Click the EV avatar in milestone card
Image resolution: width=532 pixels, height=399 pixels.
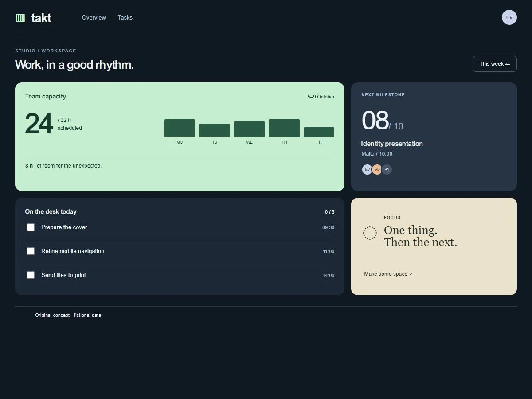tap(367, 169)
